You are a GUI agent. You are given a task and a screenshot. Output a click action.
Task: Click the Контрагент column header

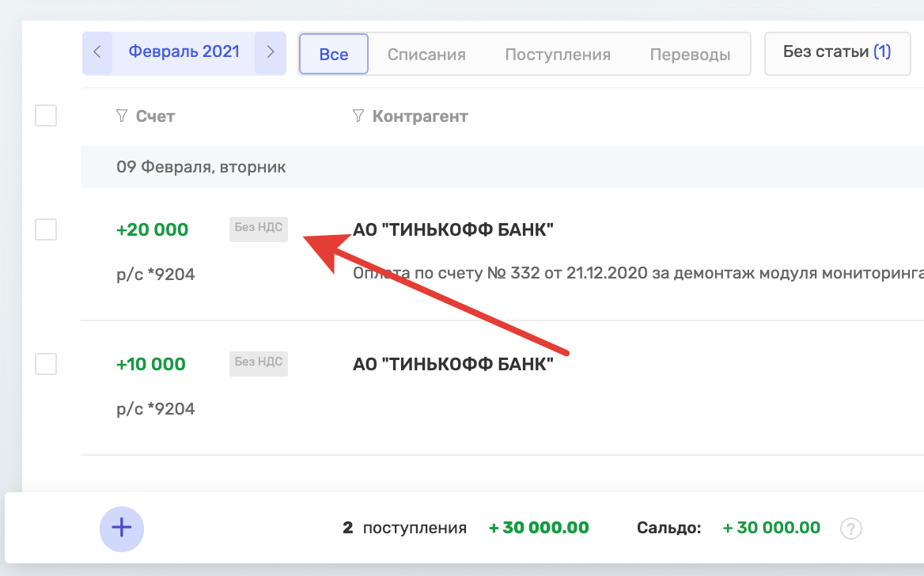(x=420, y=116)
